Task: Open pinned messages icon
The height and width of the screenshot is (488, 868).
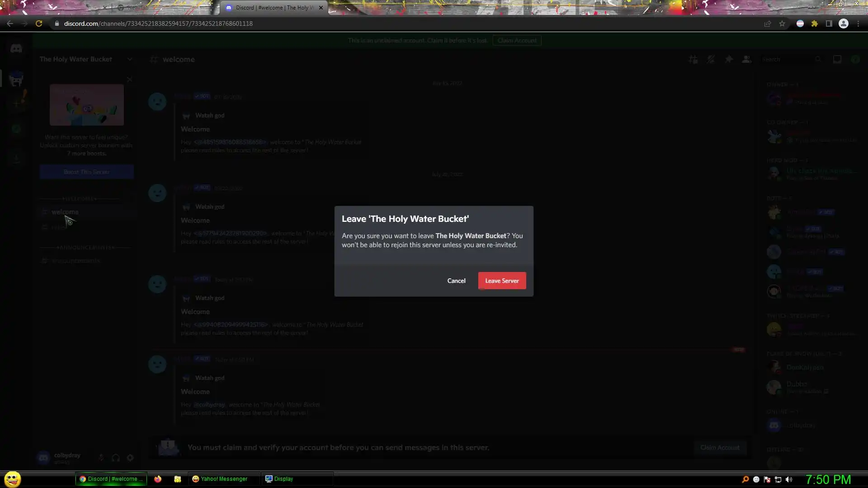Action: point(729,59)
